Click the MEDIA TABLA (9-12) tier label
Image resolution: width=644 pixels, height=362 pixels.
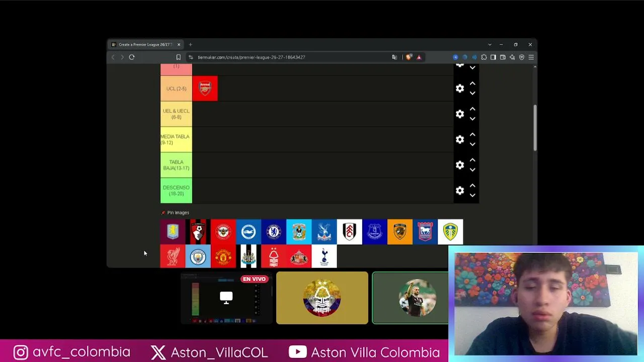176,139
